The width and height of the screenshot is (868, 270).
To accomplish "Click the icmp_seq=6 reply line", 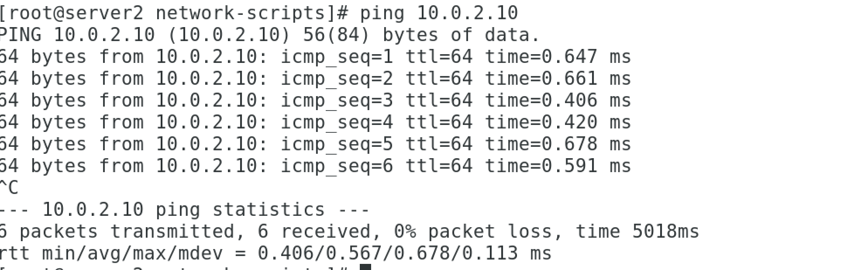I will pyautogui.click(x=315, y=166).
